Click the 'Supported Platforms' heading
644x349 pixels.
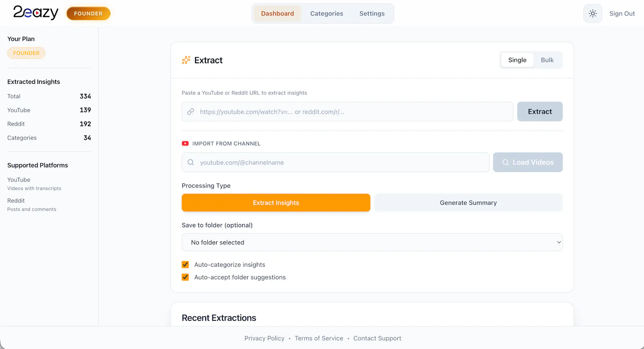37,165
